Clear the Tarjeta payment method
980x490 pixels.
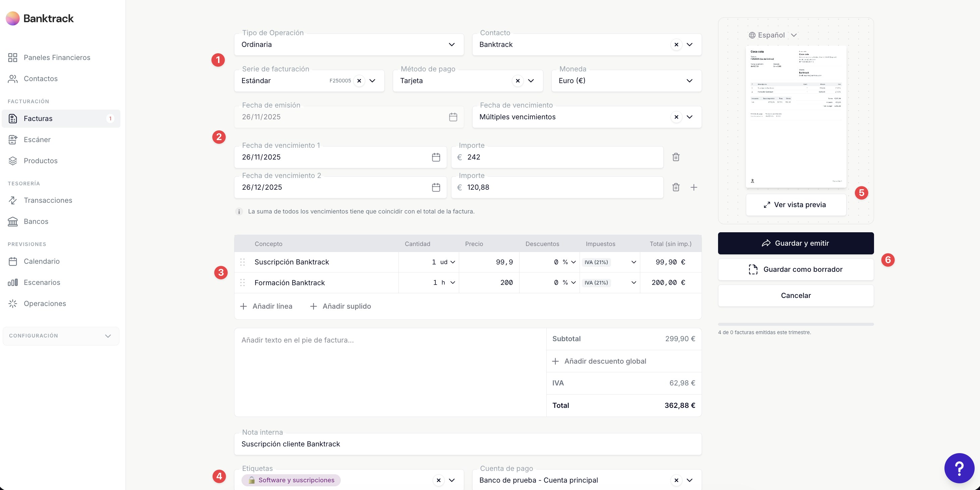tap(518, 80)
